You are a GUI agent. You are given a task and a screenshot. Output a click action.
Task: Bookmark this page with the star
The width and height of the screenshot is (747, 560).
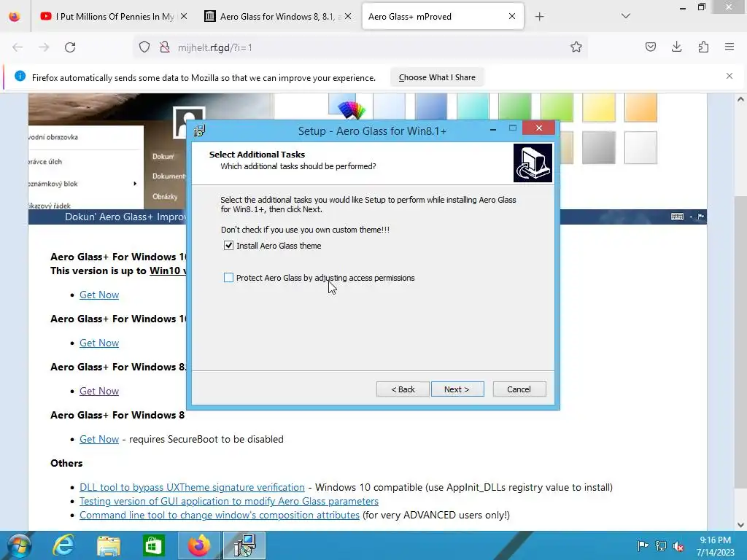pyautogui.click(x=576, y=47)
